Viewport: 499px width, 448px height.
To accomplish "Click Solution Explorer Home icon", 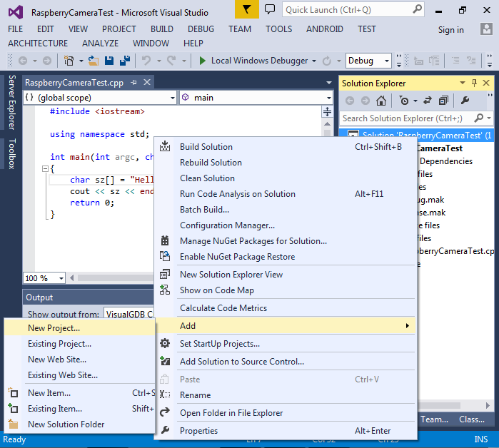I will tap(381, 101).
